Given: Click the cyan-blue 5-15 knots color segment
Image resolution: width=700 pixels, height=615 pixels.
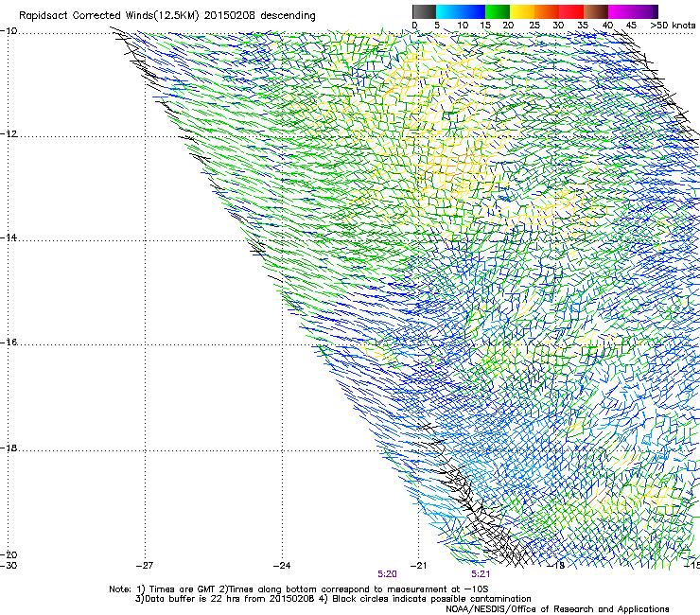Looking at the screenshot, I should tap(461, 11).
